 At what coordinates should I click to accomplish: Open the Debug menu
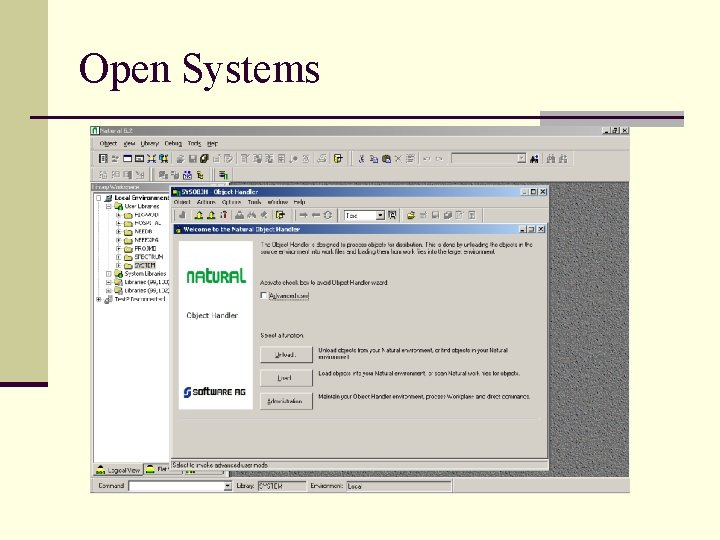click(173, 143)
